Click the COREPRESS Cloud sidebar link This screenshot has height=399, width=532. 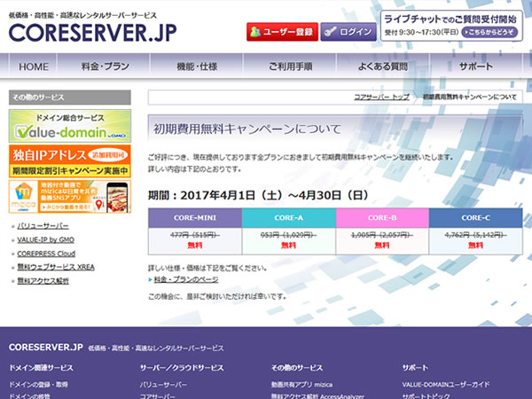tap(46, 254)
